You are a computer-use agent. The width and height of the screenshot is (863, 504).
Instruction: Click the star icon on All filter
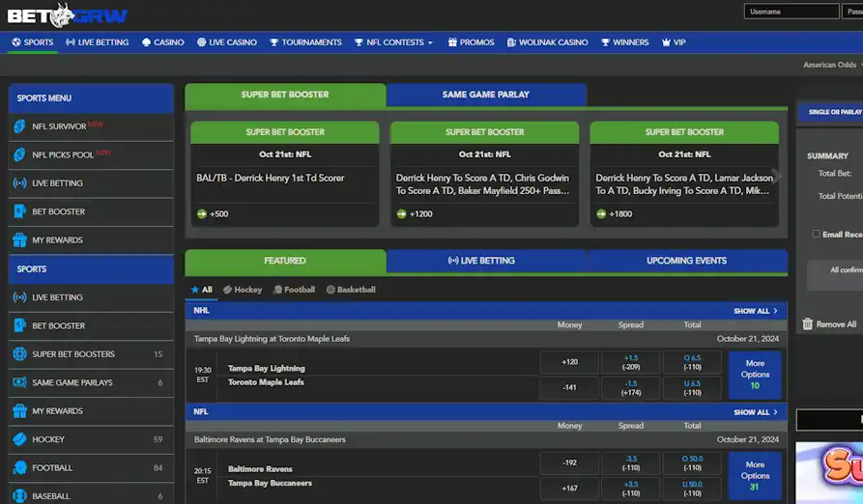point(195,289)
